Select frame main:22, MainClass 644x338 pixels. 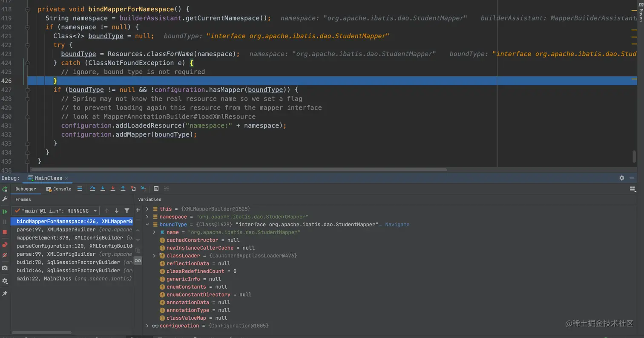72,278
